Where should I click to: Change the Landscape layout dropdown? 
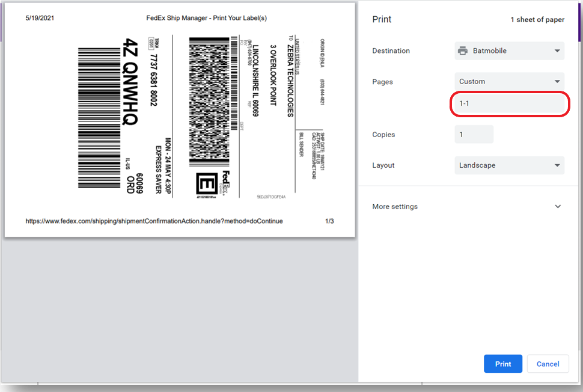(509, 165)
